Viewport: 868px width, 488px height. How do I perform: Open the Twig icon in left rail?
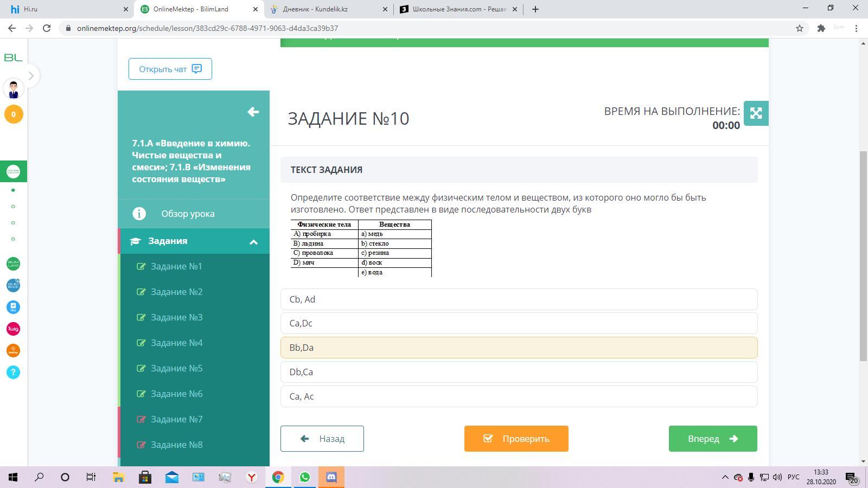coord(13,329)
